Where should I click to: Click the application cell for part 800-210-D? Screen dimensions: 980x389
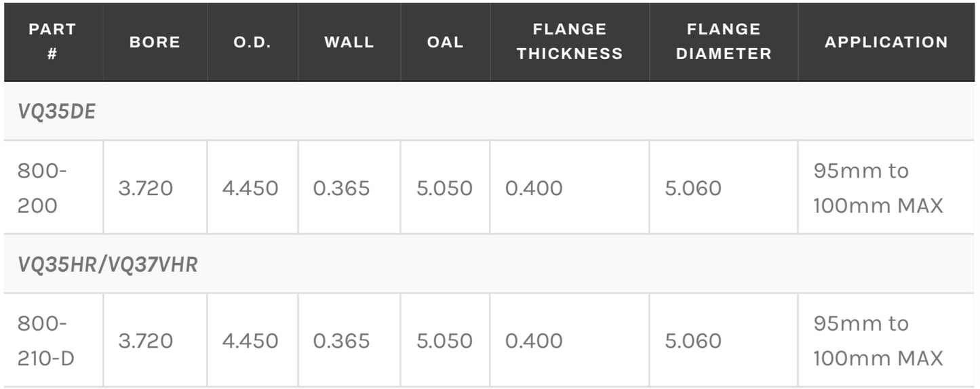click(878, 340)
